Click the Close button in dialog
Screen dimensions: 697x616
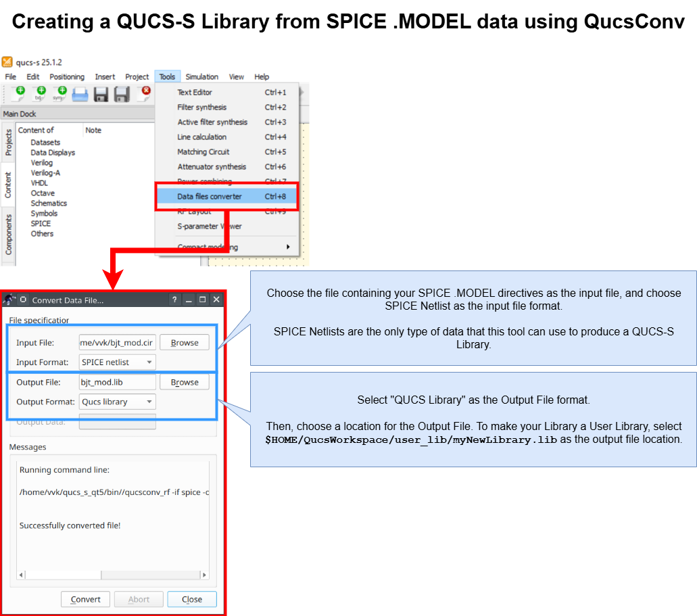tap(192, 599)
